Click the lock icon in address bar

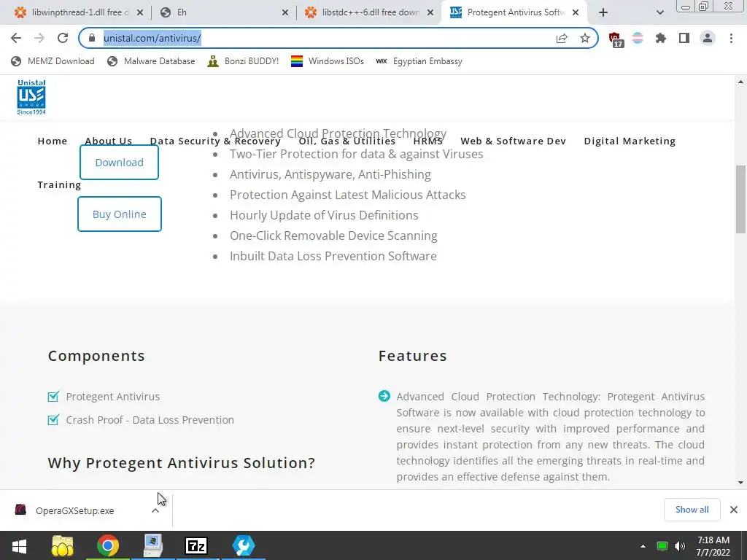(92, 38)
